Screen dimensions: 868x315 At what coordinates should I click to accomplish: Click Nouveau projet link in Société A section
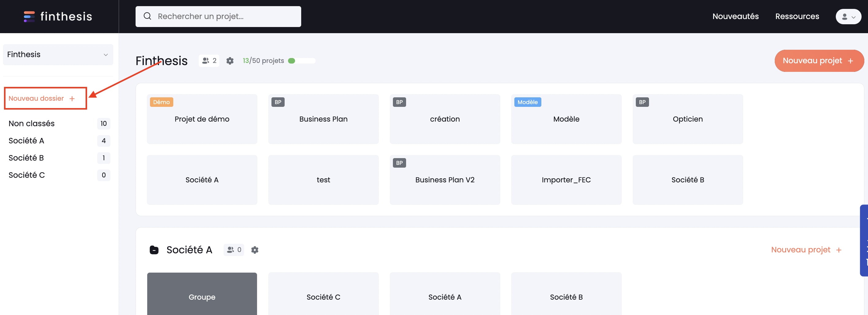[806, 250]
